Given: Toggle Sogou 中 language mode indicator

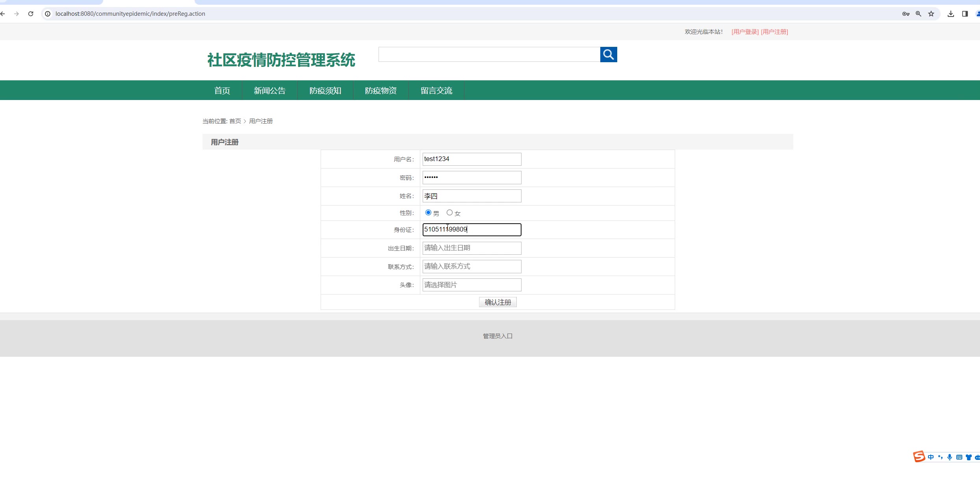Looking at the screenshot, I should click(931, 457).
